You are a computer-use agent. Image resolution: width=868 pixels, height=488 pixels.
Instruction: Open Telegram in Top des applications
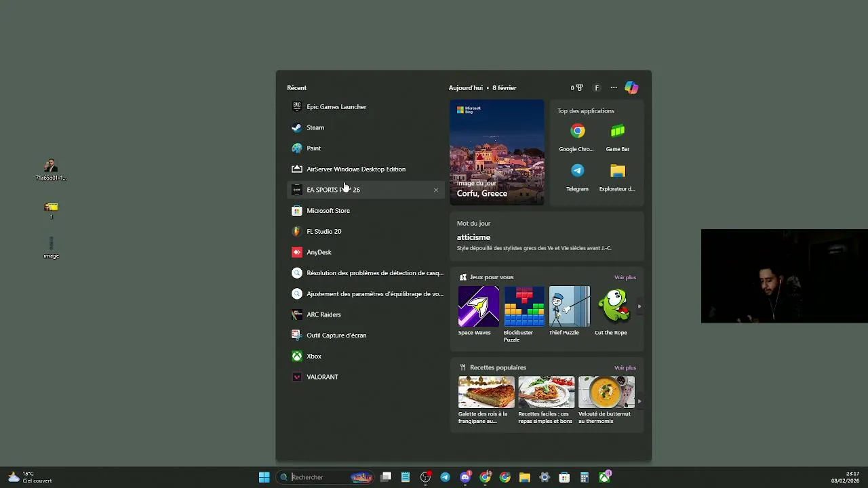coord(577,177)
